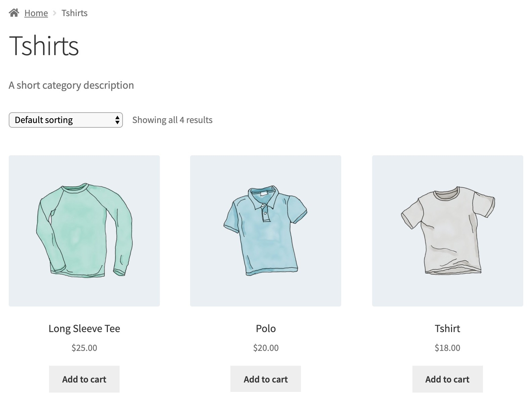Click the $20.00 Polo price
This screenshot has height=404, width=532.
(x=266, y=348)
